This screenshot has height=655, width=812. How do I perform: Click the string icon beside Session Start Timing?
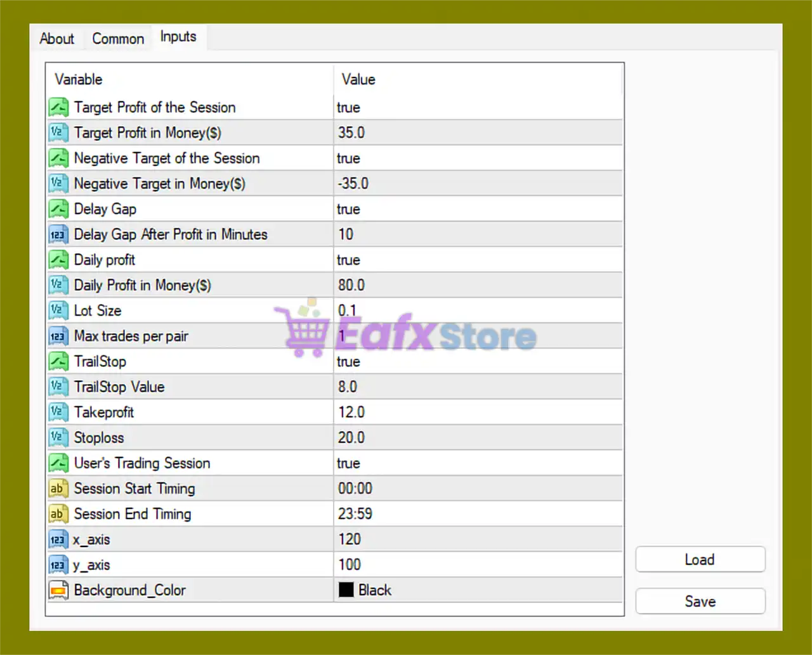pos(58,488)
